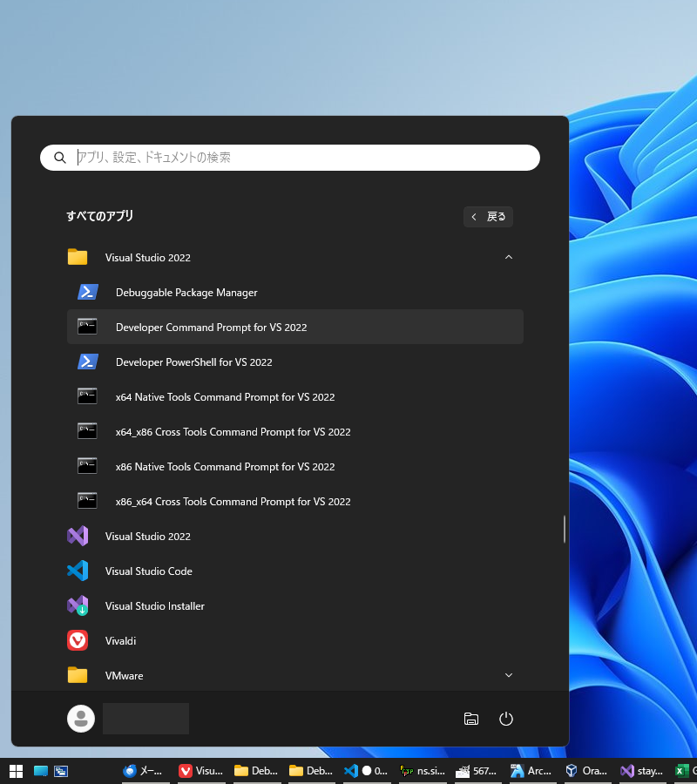Switch to stay... Visual Studio taskbar window
This screenshot has height=784, width=697.
coord(642,771)
